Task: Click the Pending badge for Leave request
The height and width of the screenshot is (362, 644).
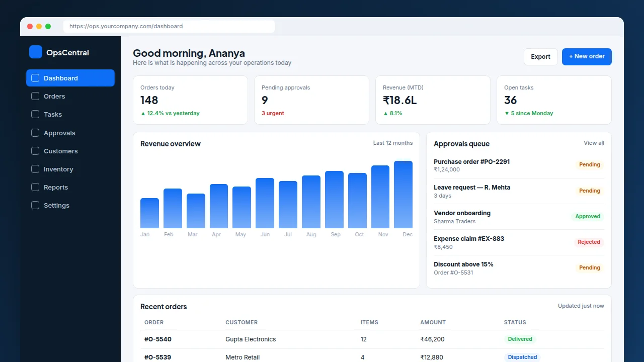Action: pyautogui.click(x=590, y=191)
